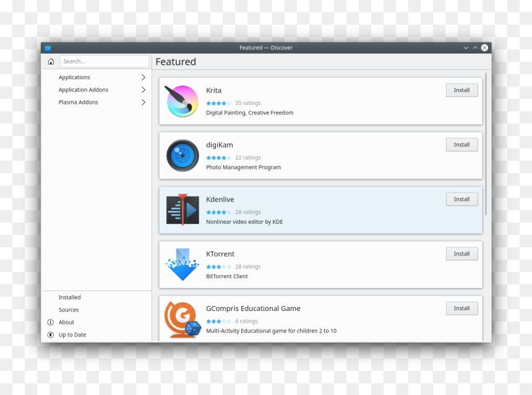Screen dimensions: 532x395
Task: Click the Krita app title
Action: [x=214, y=90]
